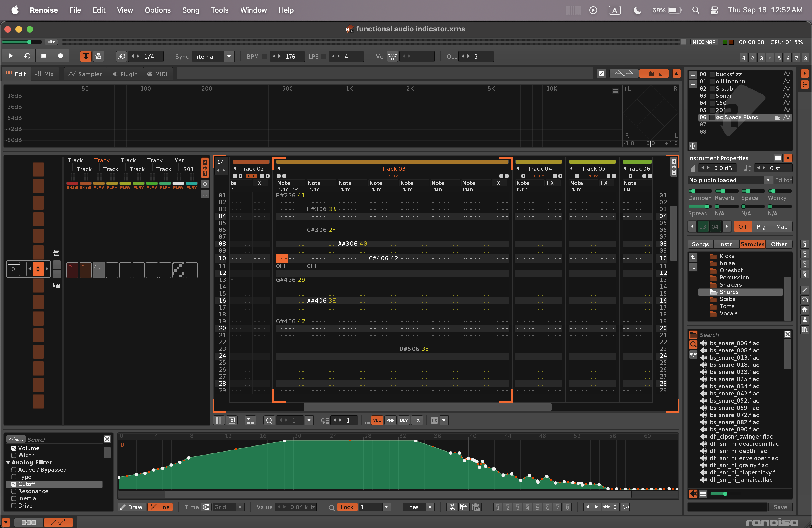Screen dimensions: 812x528
Task: Switch to the MIDI tab
Action: 157,74
